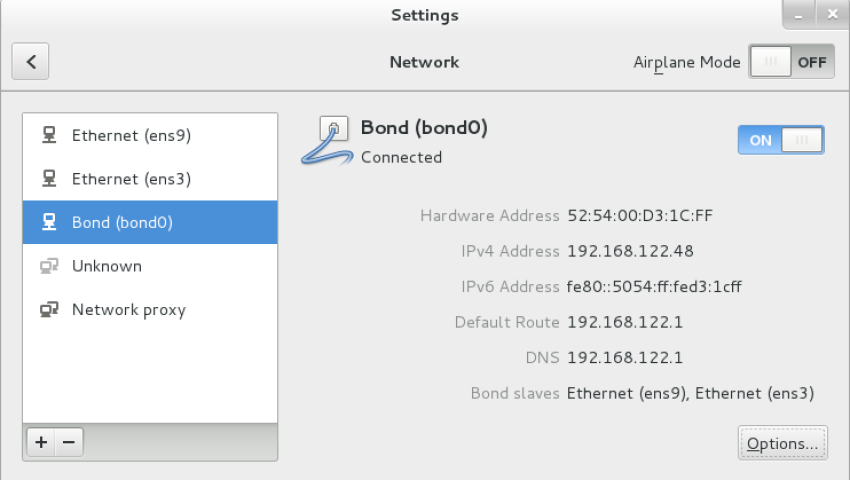The image size is (850, 480).
Task: Turn off the Bond (bond0) connection
Action: pyautogui.click(x=780, y=140)
